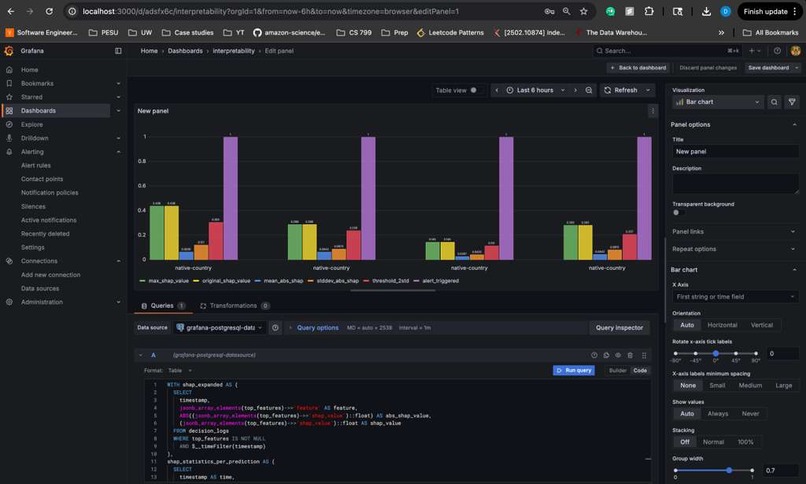Screen dimensions: 806x484
Task: Toggle Transparent background switch
Action: [677, 213]
